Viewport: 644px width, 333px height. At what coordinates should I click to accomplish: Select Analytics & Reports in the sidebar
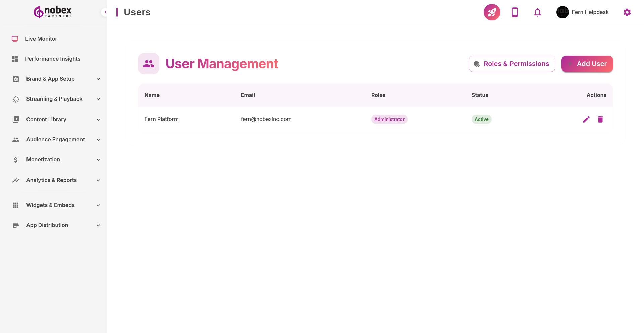pos(51,180)
